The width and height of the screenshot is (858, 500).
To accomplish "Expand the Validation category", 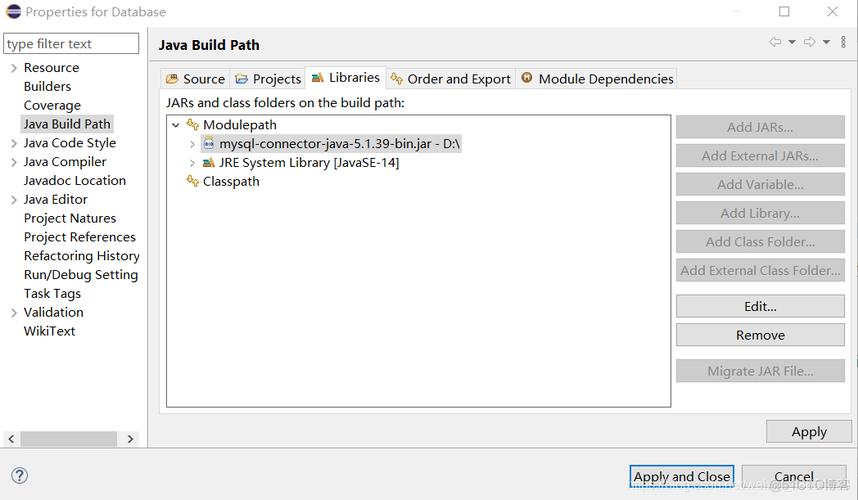I will click(x=14, y=313).
